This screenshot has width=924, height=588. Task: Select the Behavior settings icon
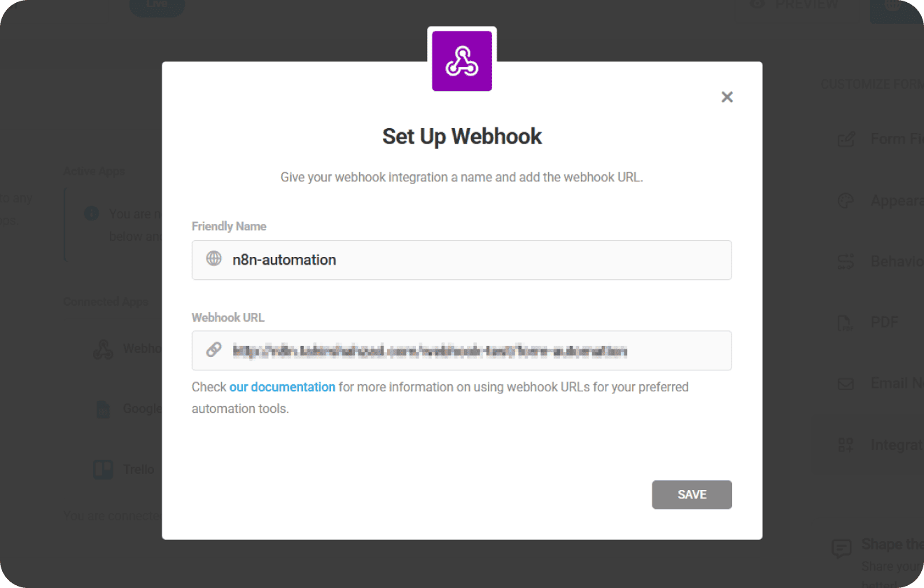pyautogui.click(x=846, y=262)
